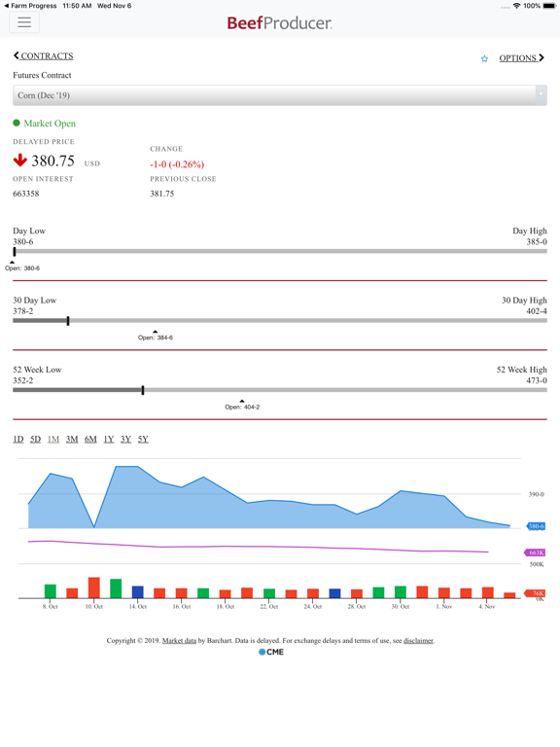Click the 52 Week High value 473-0
The width and height of the screenshot is (560, 747).
[x=537, y=380]
